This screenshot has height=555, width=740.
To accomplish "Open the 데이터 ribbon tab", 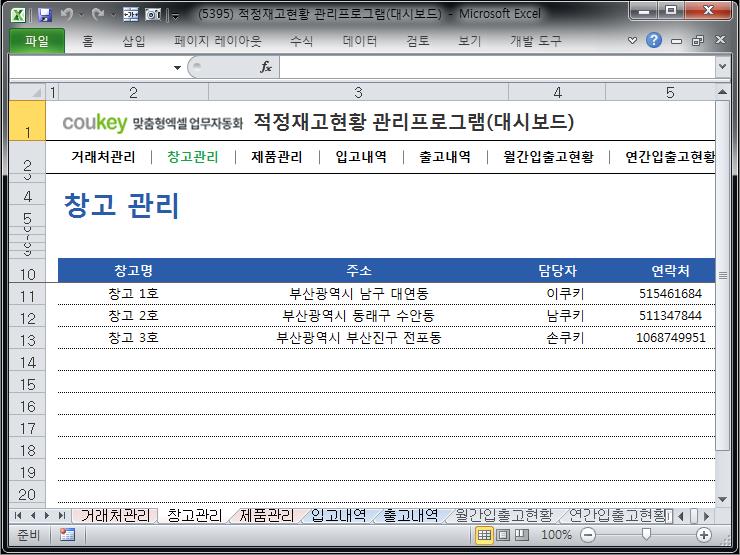I will (x=360, y=42).
